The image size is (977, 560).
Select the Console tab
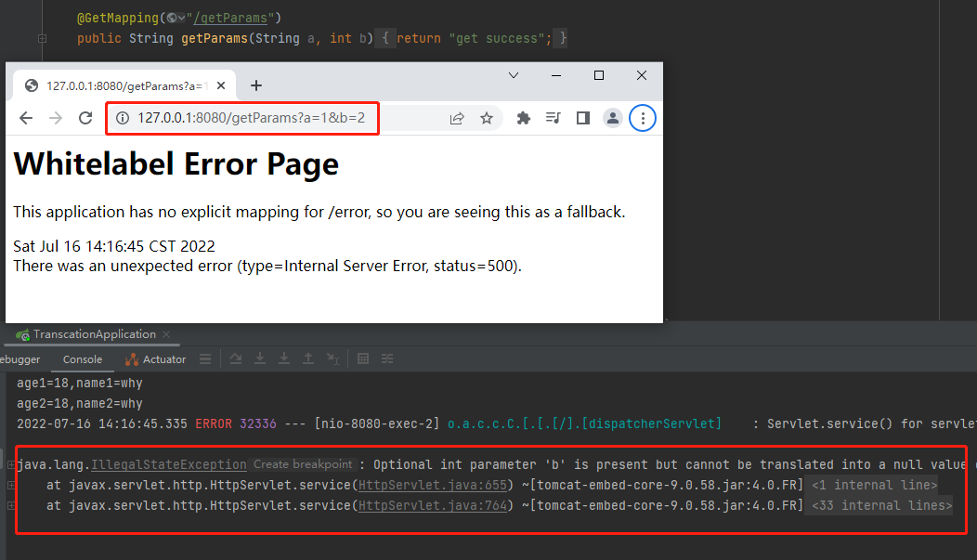[x=83, y=359]
